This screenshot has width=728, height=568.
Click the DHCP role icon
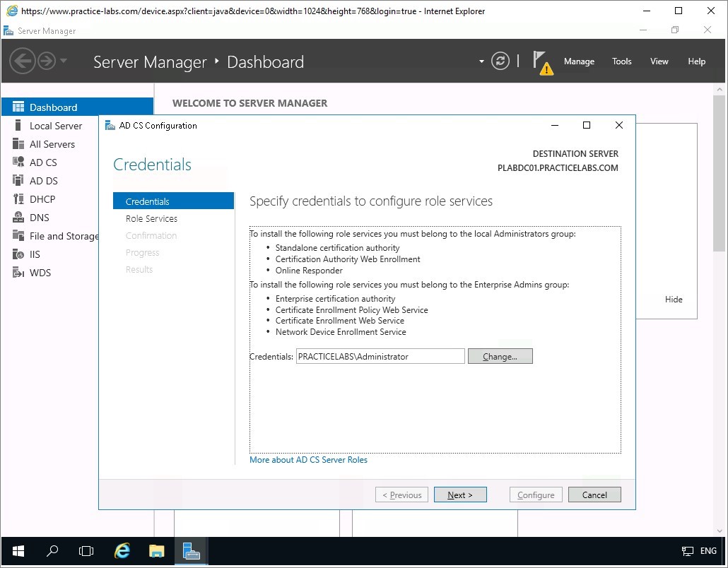click(x=18, y=199)
